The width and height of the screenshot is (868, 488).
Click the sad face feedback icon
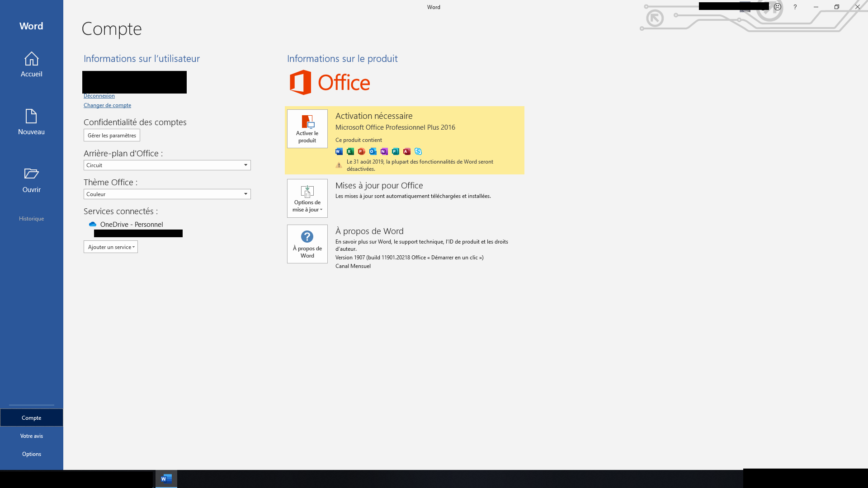(778, 7)
